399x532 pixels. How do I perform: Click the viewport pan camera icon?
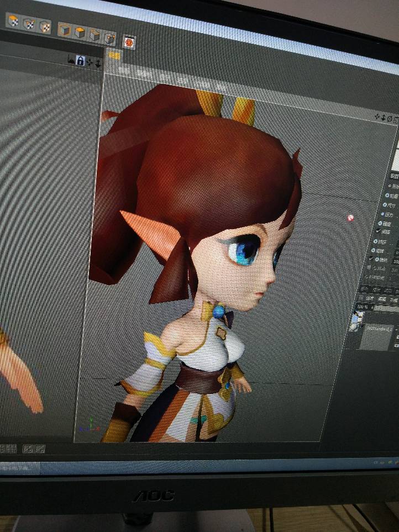point(377,117)
